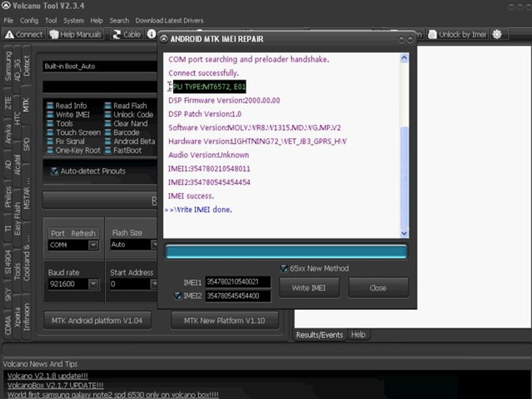Switch to the Philips side tab
532x399 pixels.
point(8,197)
